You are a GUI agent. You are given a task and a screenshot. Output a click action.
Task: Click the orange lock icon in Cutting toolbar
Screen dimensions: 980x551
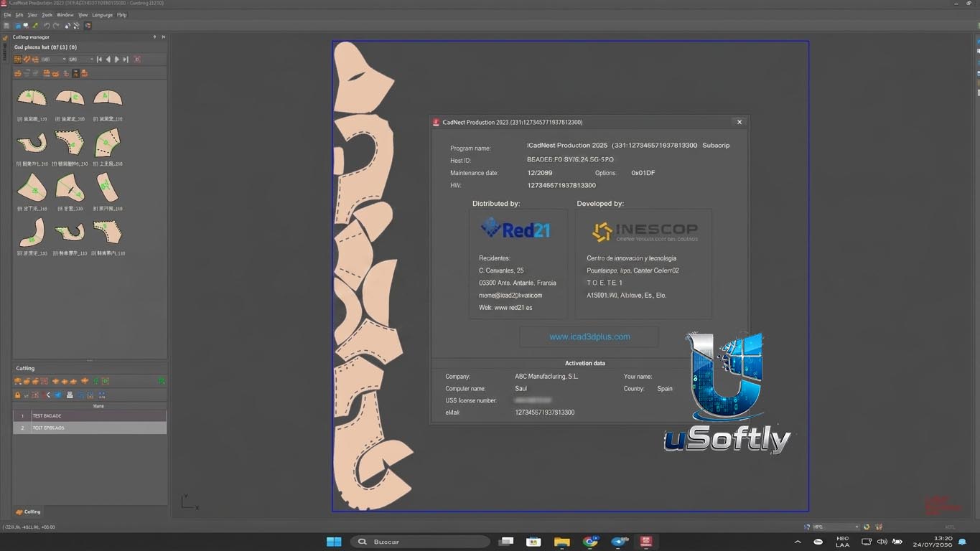[17, 395]
